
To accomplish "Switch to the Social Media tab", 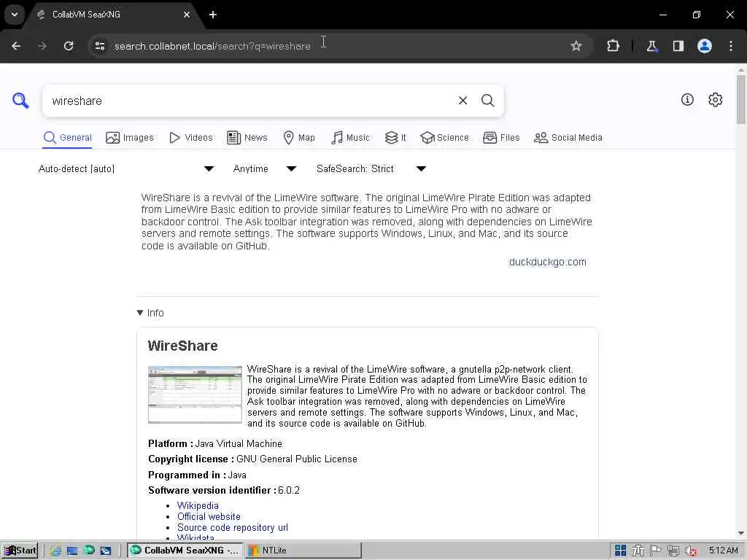I will (x=568, y=138).
